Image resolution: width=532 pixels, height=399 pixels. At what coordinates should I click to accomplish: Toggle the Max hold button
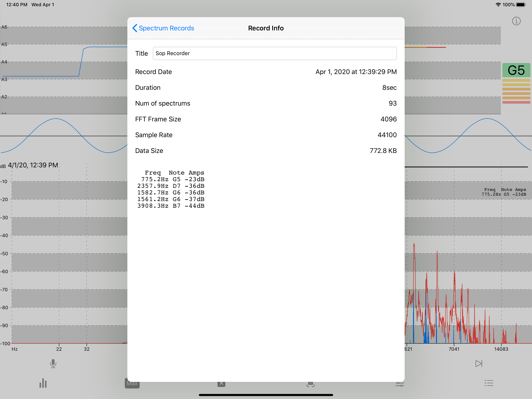[132, 383]
